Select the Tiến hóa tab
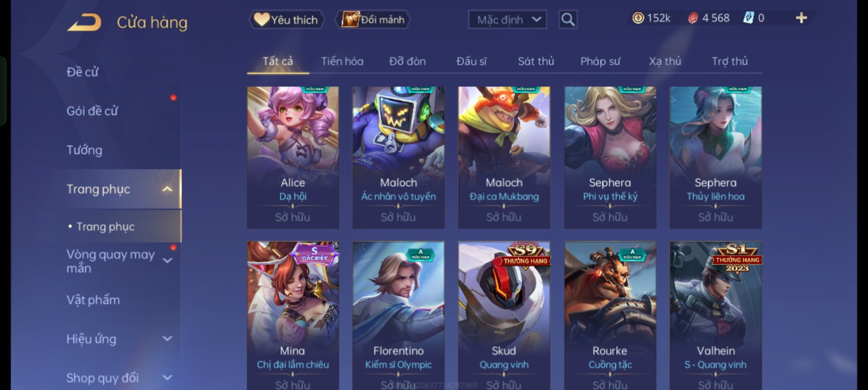 342,61
